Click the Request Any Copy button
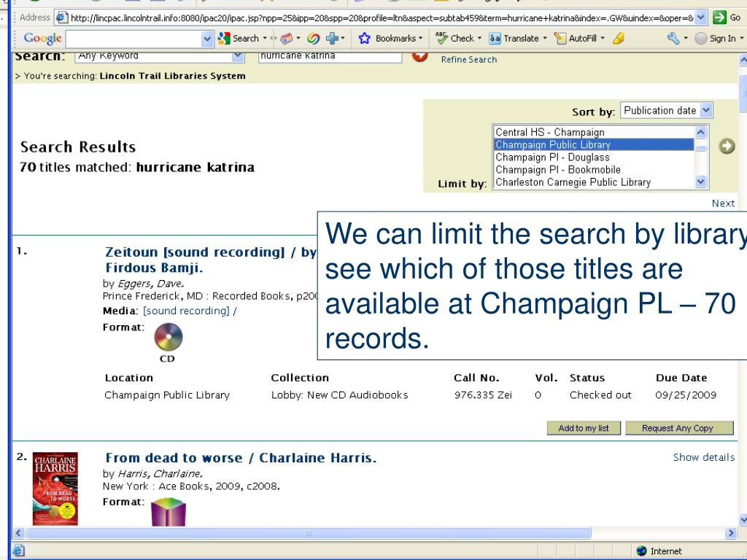This screenshot has width=747, height=560. (679, 428)
